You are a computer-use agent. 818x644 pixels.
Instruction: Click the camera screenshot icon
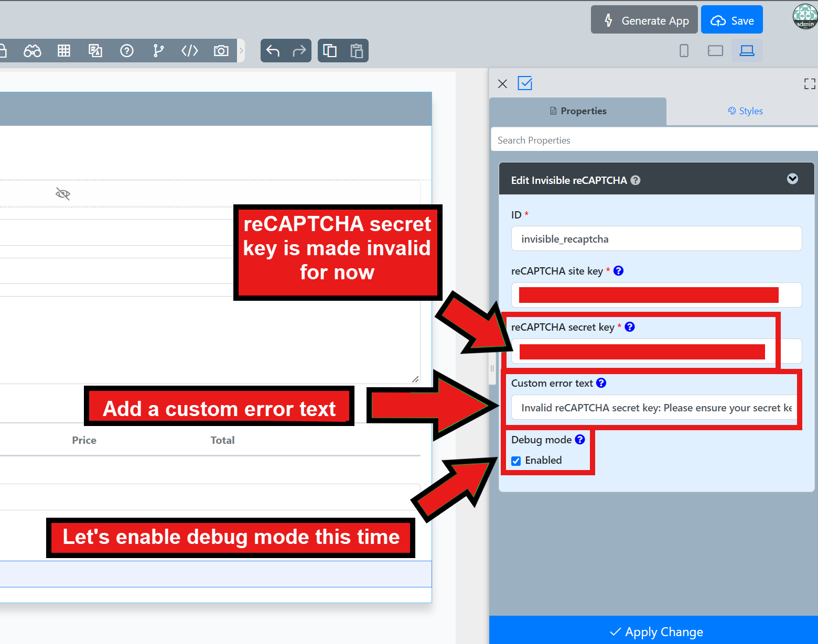coord(221,51)
